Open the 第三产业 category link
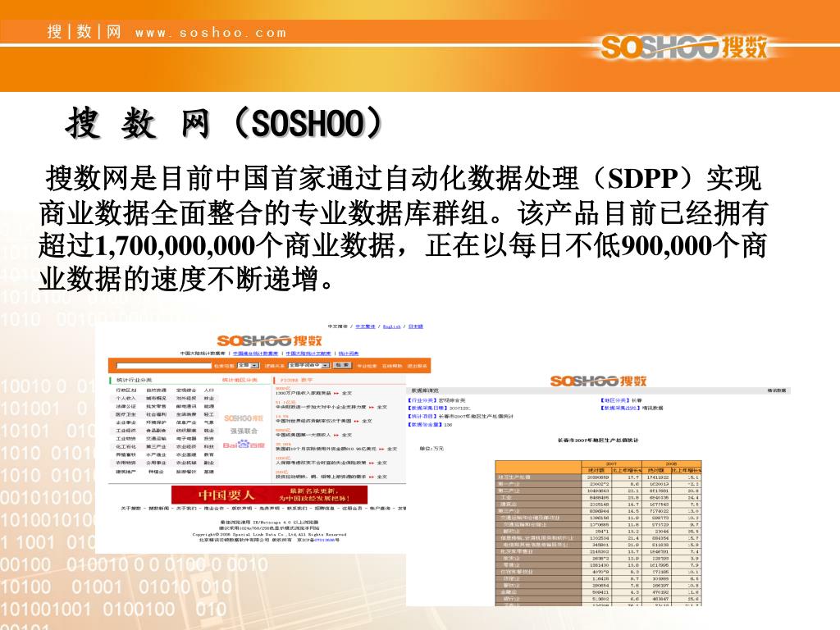This screenshot has height=630, width=840. click(x=156, y=447)
